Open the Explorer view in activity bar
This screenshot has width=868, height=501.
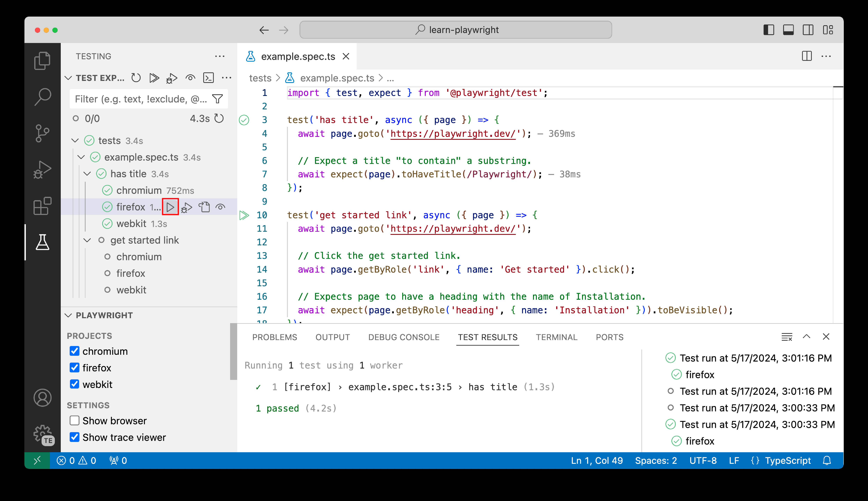42,61
